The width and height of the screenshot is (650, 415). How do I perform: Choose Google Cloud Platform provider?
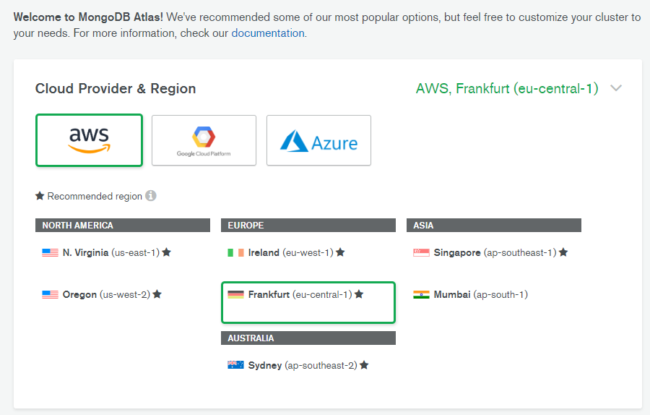click(204, 140)
